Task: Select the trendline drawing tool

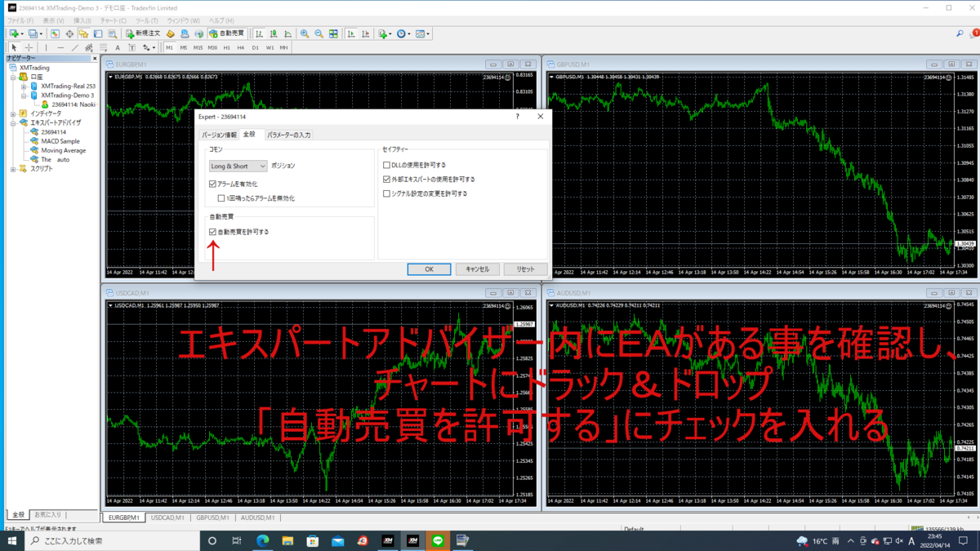Action: pyautogui.click(x=75, y=47)
